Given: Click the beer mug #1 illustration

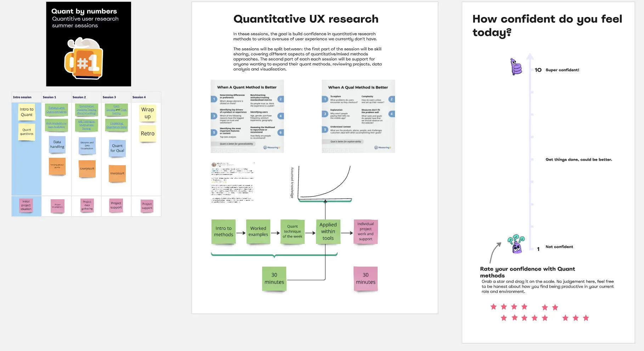Looking at the screenshot, I should [x=84, y=58].
